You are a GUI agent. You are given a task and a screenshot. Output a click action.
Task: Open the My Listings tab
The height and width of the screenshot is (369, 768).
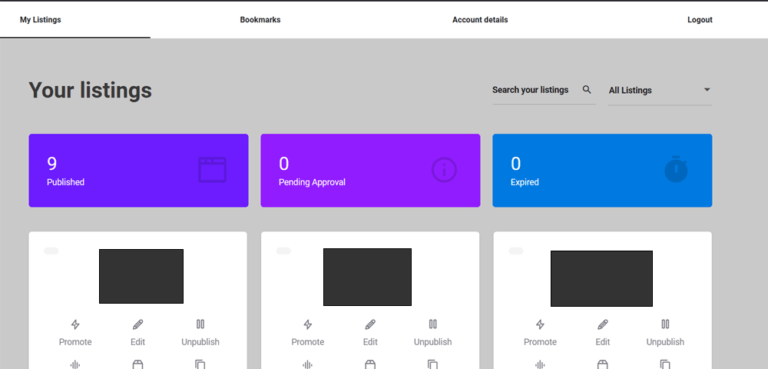tap(40, 20)
